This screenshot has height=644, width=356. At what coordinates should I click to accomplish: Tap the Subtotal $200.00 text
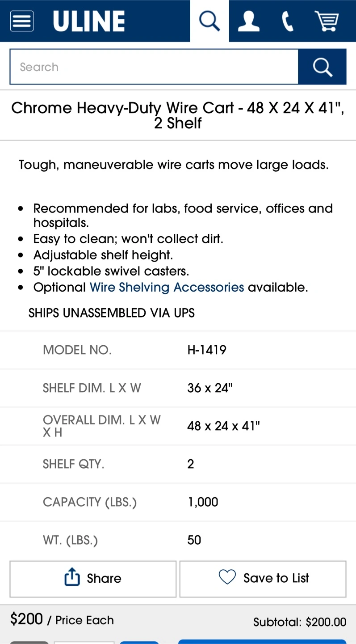click(300, 622)
